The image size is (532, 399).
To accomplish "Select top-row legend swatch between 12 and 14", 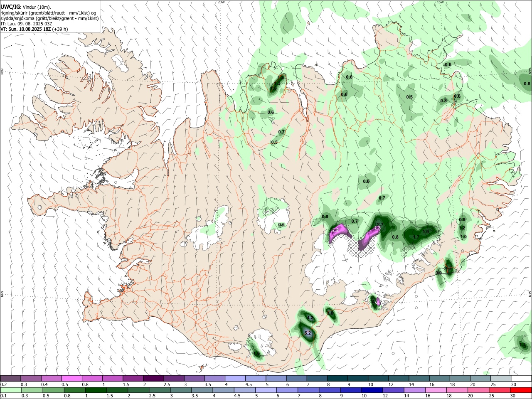I will (x=398, y=378).
